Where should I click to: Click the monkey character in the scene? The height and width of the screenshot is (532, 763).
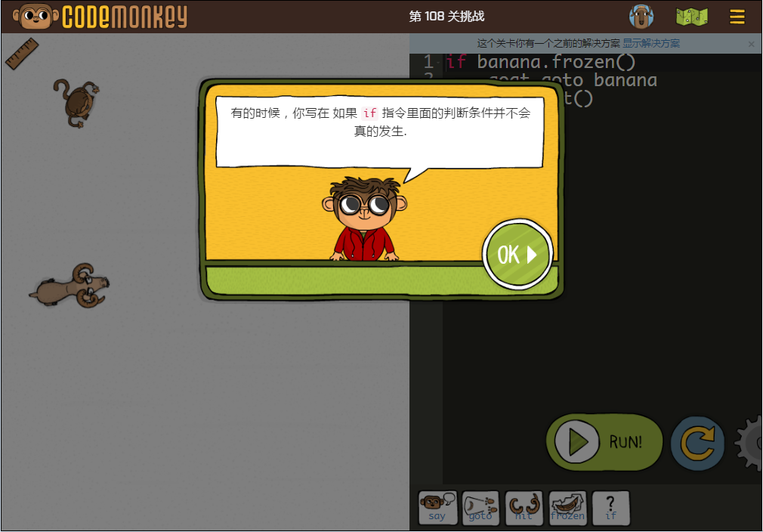coord(76,103)
